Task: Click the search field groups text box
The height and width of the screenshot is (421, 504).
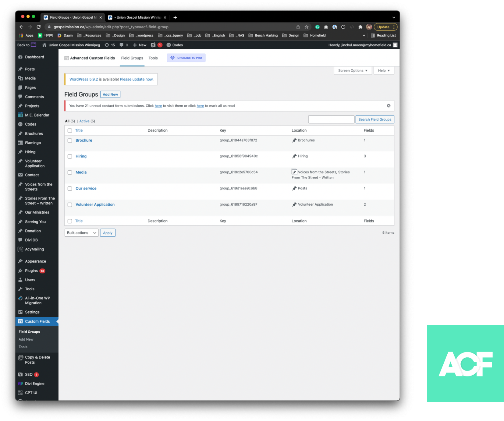Action: (x=331, y=119)
